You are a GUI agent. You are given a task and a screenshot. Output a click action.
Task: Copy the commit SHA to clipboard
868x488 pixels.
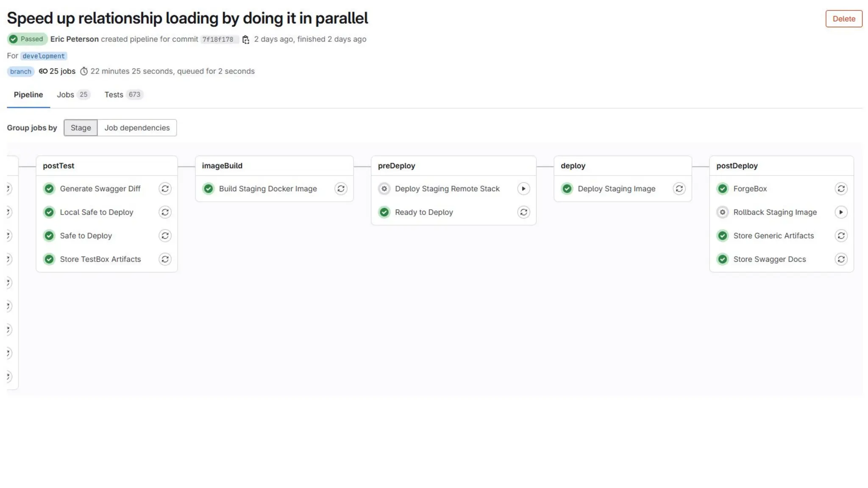click(246, 39)
